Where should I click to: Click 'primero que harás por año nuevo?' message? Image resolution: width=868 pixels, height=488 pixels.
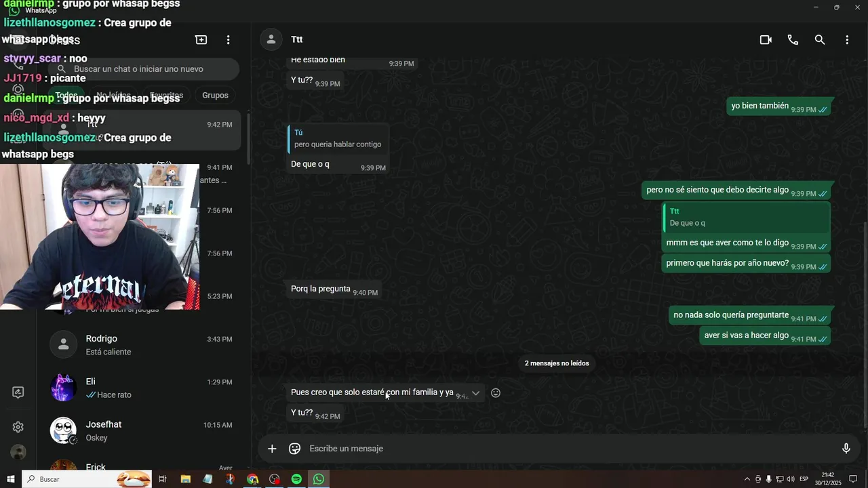[746, 264]
